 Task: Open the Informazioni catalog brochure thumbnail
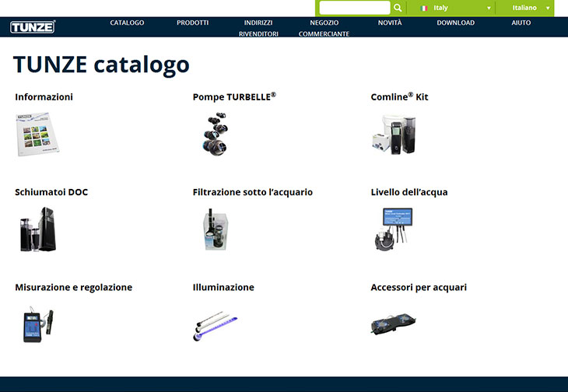[x=37, y=134]
